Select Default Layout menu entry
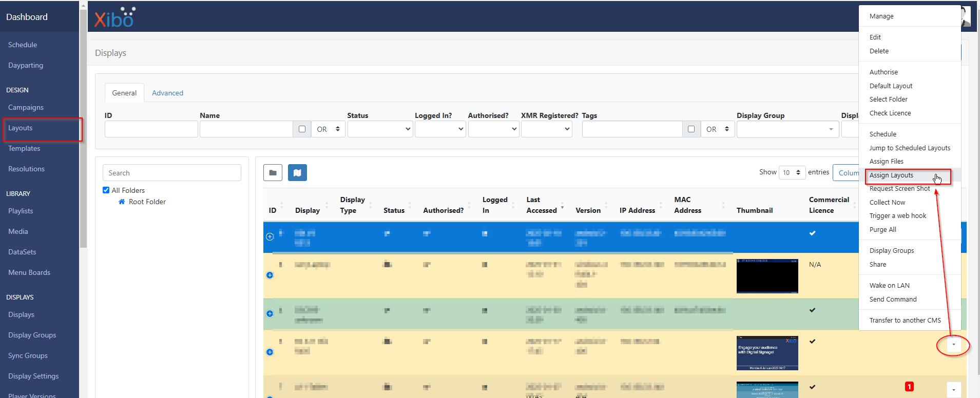 (891, 86)
